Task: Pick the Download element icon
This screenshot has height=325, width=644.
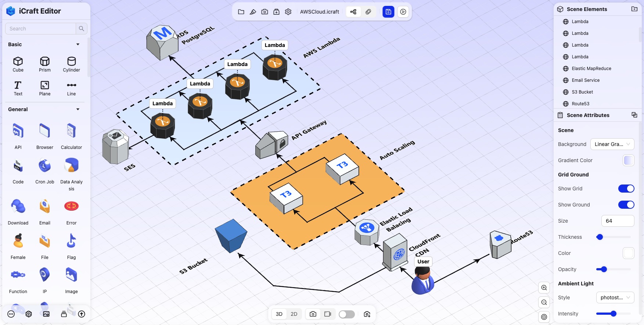Action: tap(18, 207)
